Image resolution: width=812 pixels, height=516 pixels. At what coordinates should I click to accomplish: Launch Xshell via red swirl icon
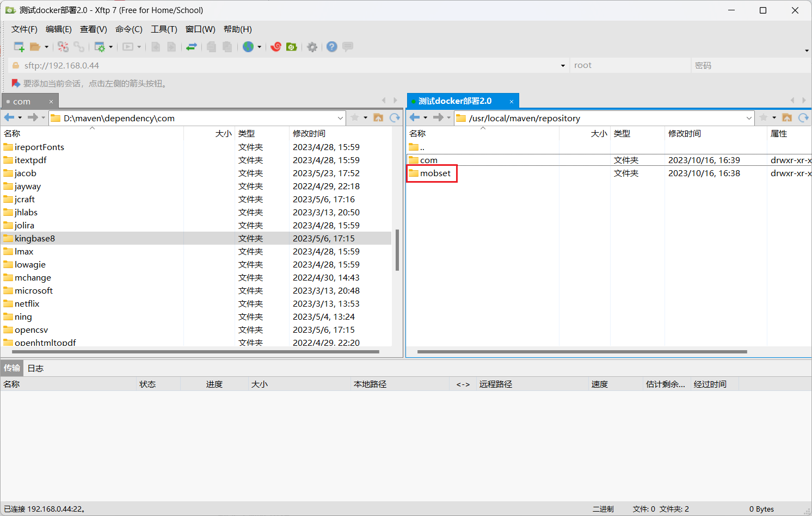coord(276,47)
